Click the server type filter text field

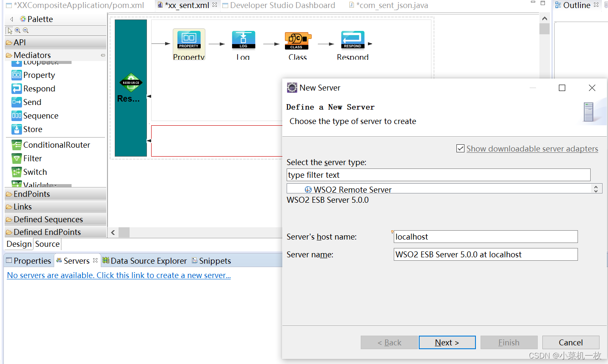point(438,175)
